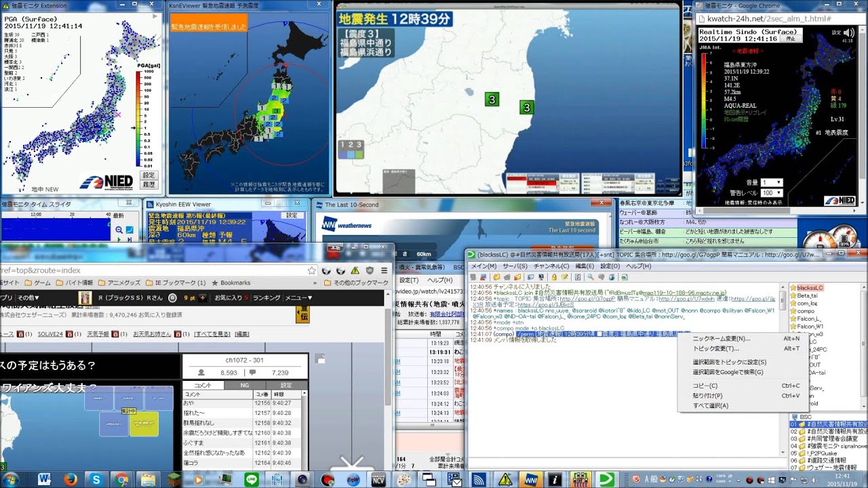Open Firefox from the taskbar
Screen dimensions: 868x488
71,479
